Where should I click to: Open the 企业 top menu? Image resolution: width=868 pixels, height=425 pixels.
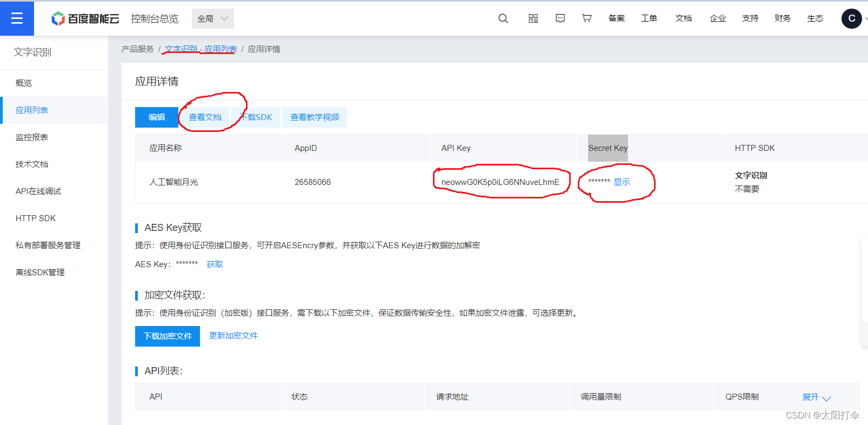[x=718, y=18]
